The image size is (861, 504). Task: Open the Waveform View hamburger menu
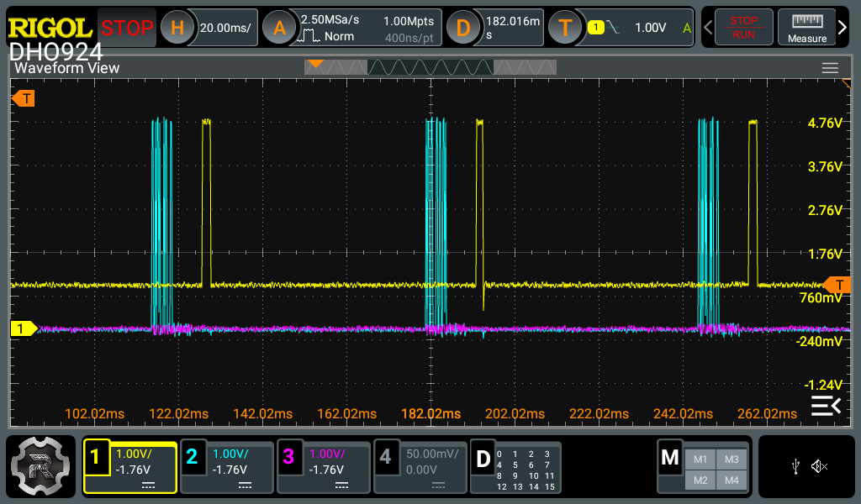[x=830, y=68]
